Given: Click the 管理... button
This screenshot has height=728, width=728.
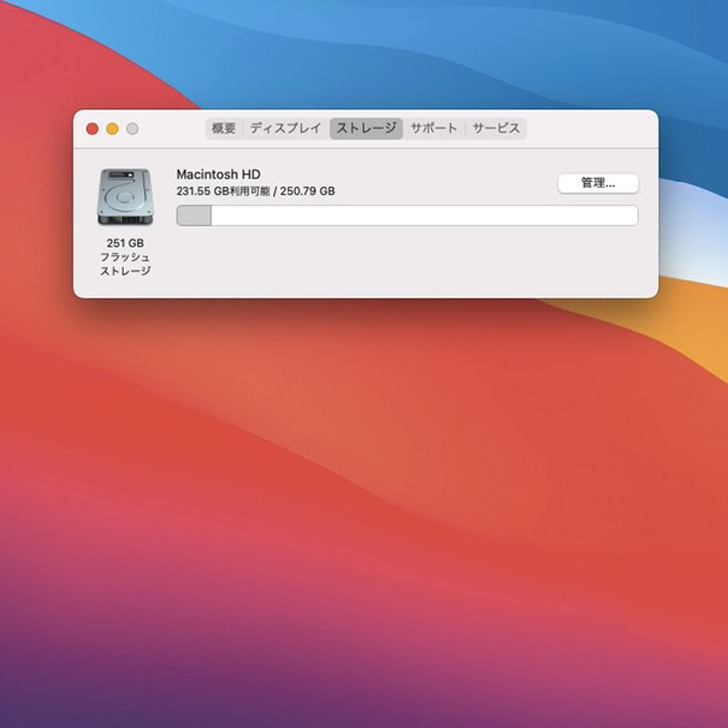Looking at the screenshot, I should tap(598, 183).
